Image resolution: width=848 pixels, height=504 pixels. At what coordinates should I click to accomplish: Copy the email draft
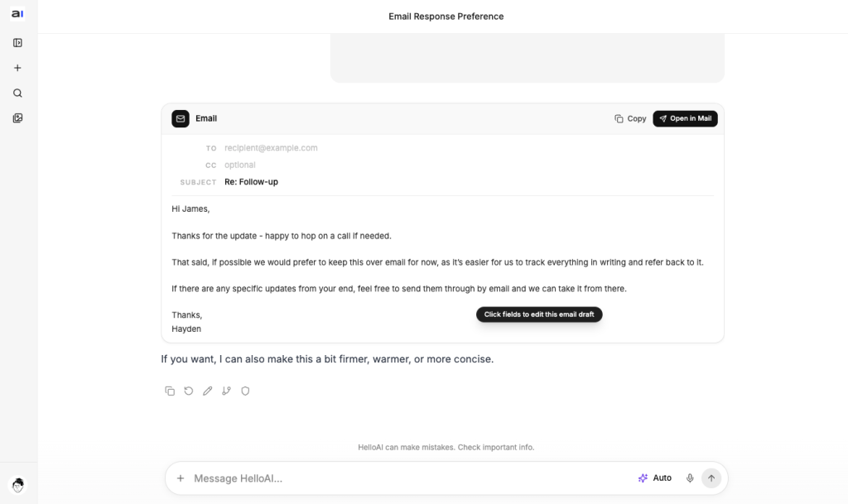(630, 119)
